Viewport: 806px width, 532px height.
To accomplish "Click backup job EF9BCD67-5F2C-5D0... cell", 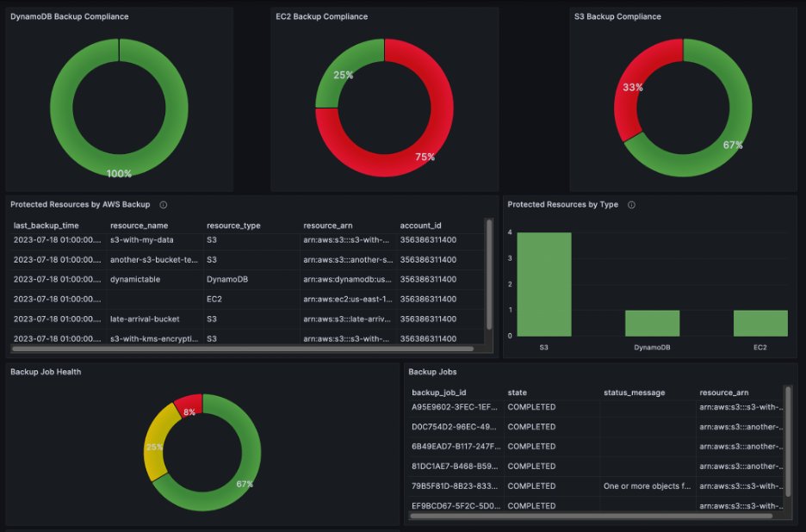I will [456, 505].
